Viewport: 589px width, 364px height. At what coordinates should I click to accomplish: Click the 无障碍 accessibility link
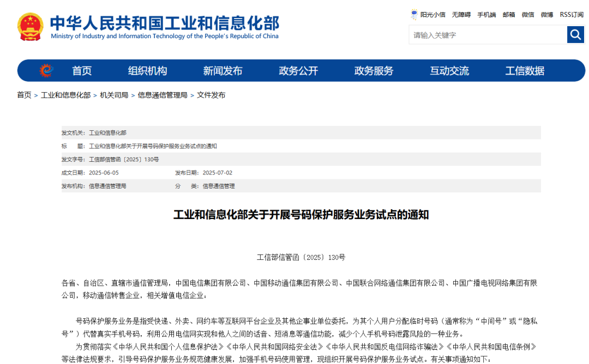(x=461, y=15)
